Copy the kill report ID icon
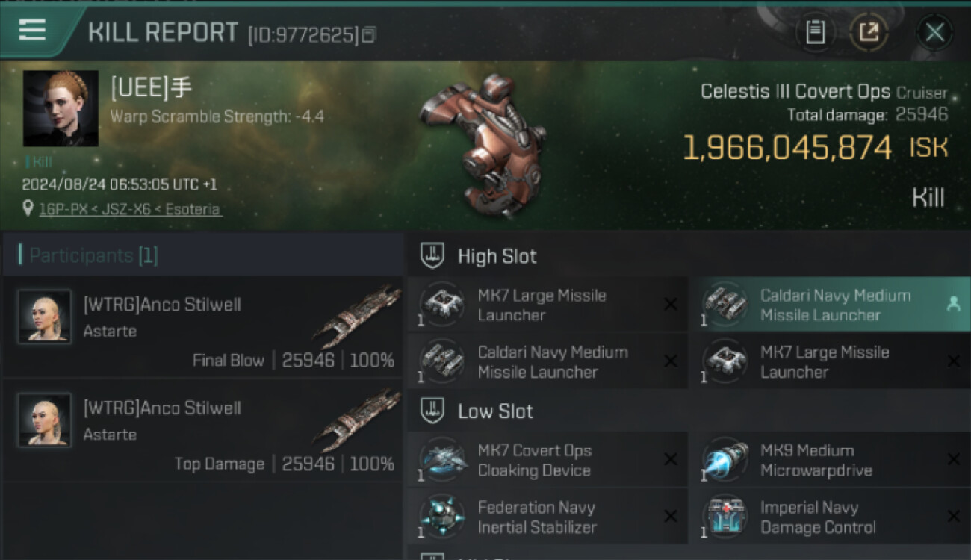Viewport: 971px width, 560px height. click(x=369, y=34)
